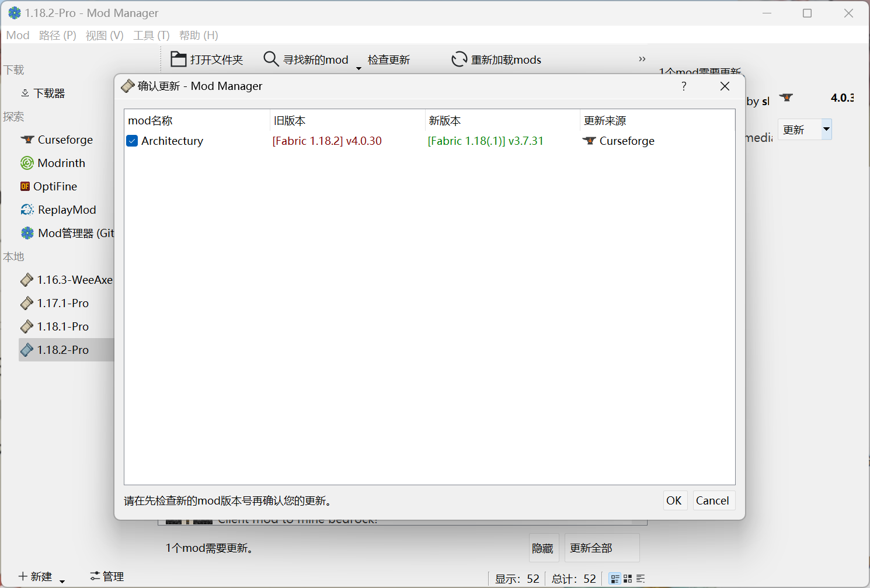
Task: Open the 视图 (V) menu
Action: click(x=105, y=35)
